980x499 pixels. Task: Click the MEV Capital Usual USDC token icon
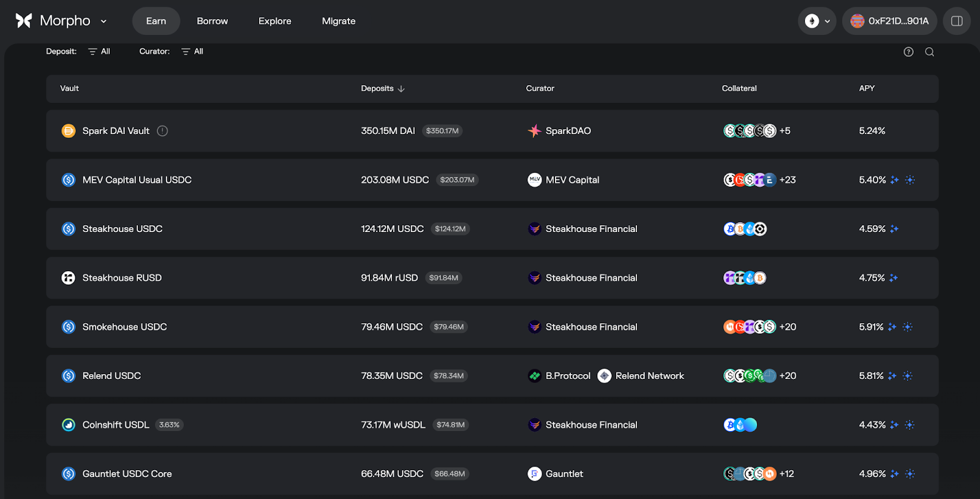69,180
